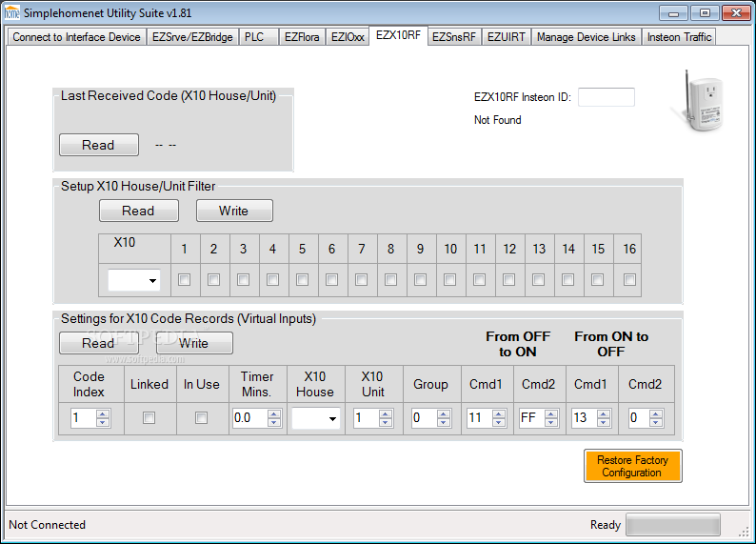Click Read in Setup X10 House/Unit Filter

139,211
